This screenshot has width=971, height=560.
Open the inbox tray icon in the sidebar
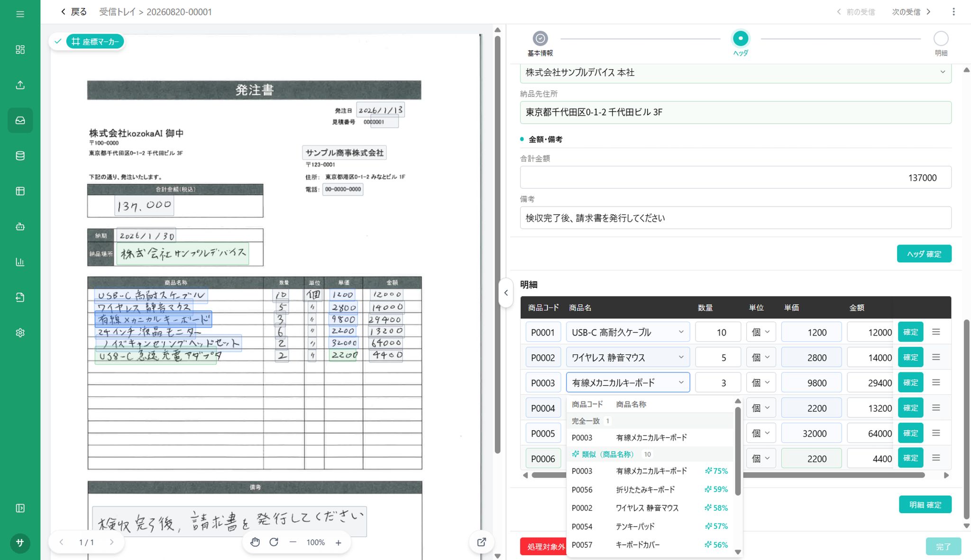pyautogui.click(x=20, y=120)
